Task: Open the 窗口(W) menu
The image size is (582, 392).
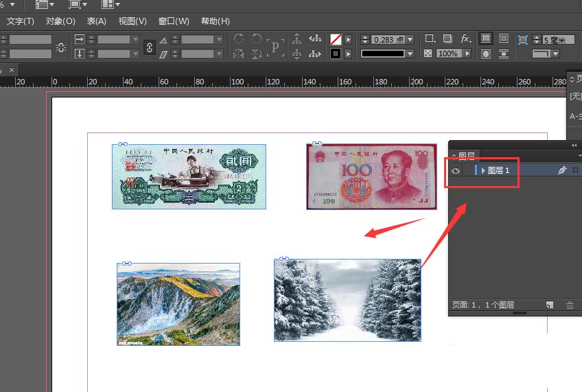Action: tap(174, 21)
